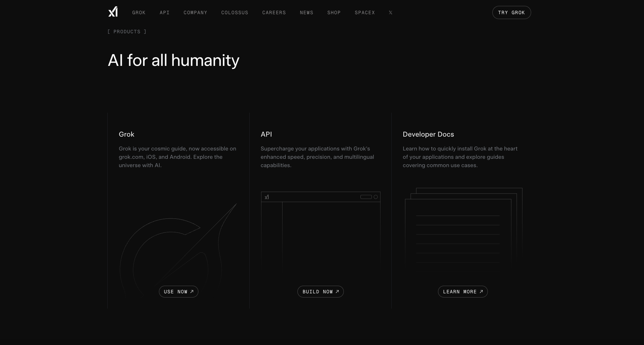Open the Grok nav menu item
This screenshot has width=644, height=345.
(139, 12)
